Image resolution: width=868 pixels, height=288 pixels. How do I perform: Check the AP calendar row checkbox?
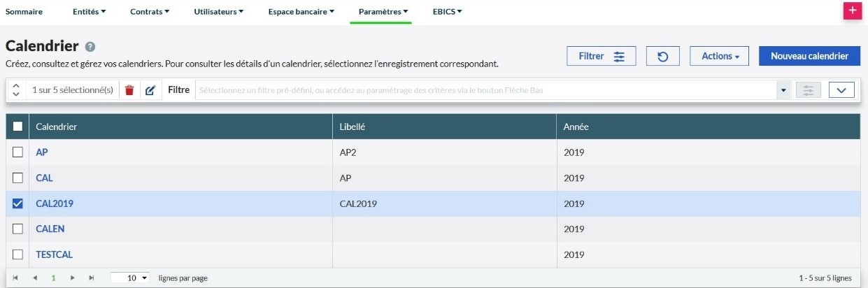(18, 152)
